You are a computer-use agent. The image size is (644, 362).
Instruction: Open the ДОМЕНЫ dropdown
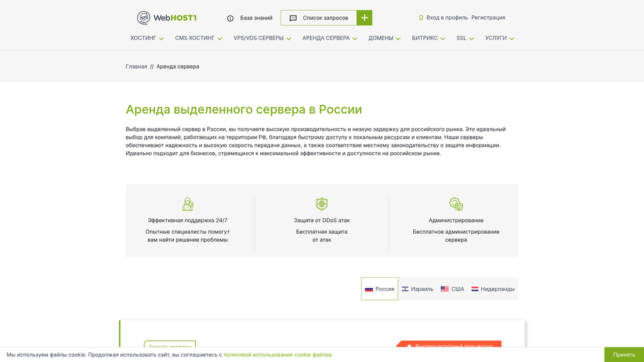383,38
